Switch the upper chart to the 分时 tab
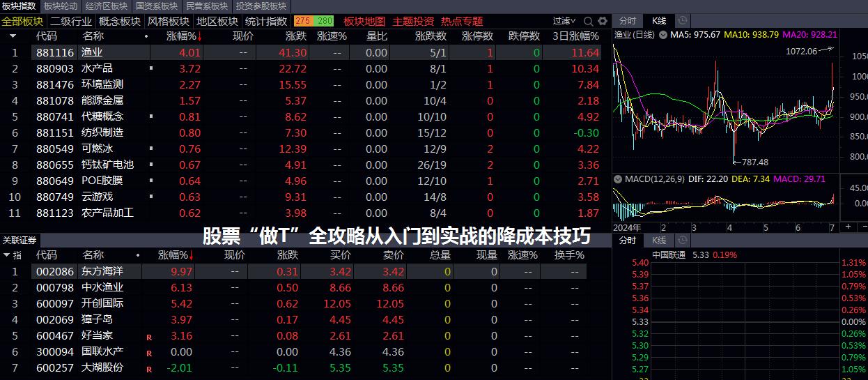 (627, 21)
